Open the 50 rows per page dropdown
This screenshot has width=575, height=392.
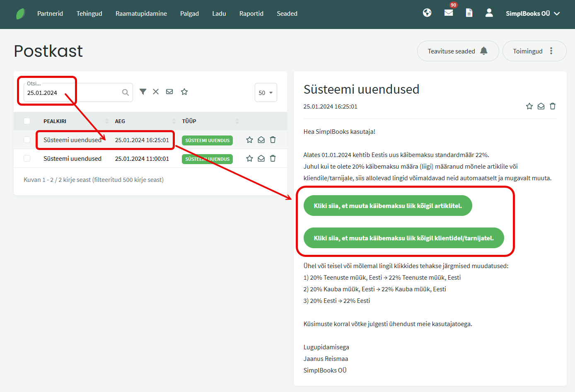pyautogui.click(x=266, y=92)
